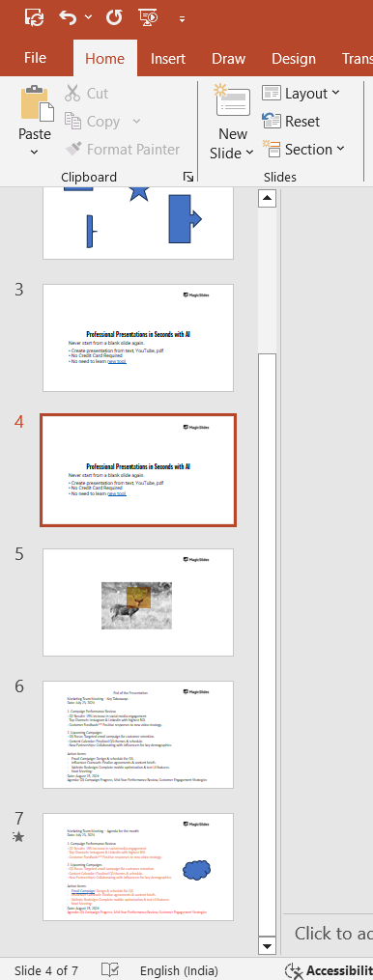The image size is (373, 980).
Task: Open the Accessibility checker status
Action: point(329,970)
